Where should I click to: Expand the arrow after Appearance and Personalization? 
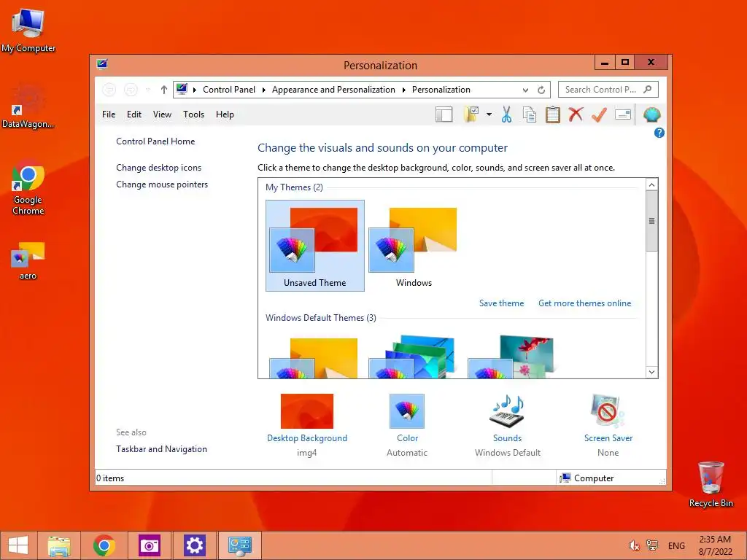403,90
